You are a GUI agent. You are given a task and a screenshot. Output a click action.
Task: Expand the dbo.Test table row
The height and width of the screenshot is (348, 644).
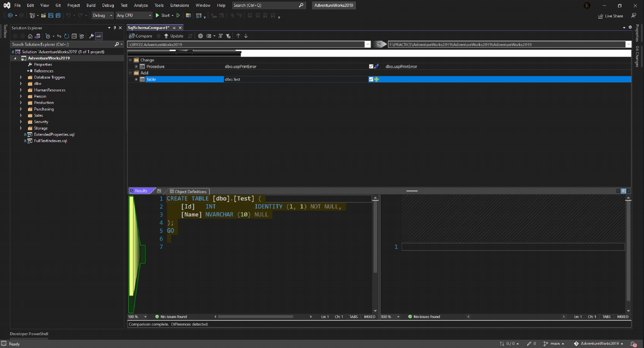pos(136,79)
